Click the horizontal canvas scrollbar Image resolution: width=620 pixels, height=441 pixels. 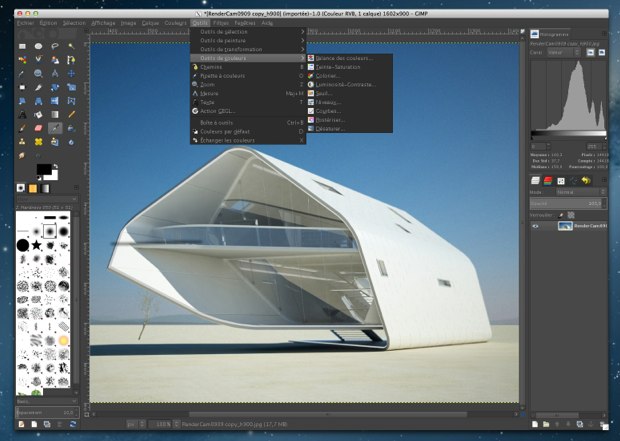327,414
